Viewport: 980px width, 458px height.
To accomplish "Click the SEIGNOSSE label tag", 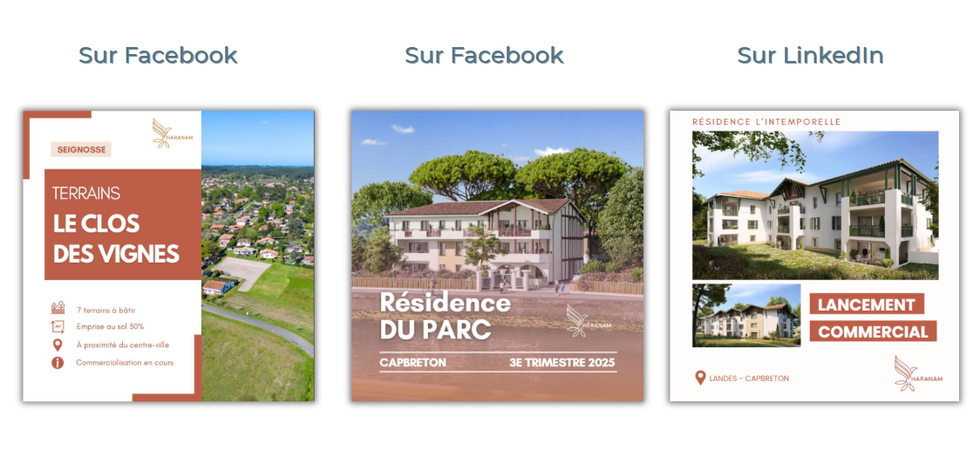I will click(80, 149).
